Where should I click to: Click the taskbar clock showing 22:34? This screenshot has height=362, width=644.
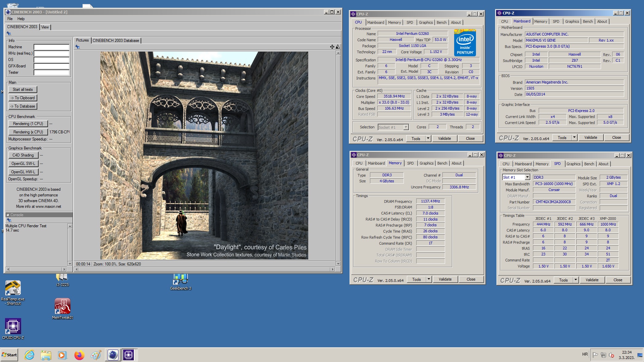(627, 355)
